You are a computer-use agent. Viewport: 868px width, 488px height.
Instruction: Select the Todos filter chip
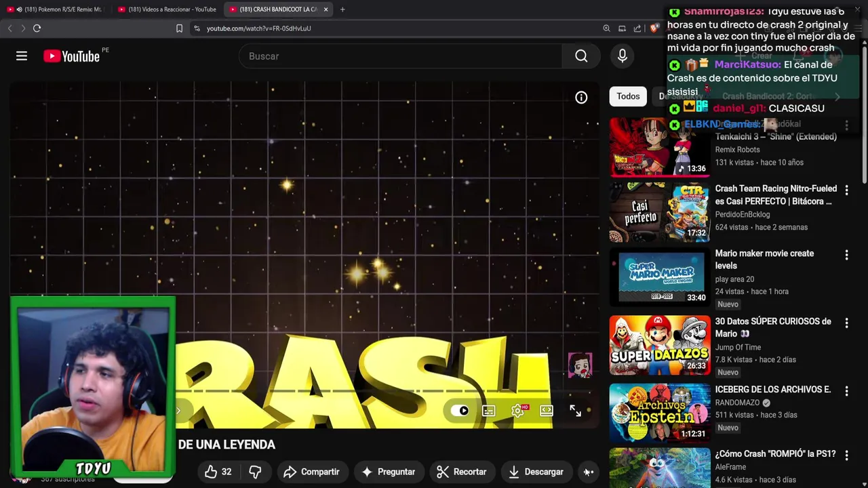(x=628, y=96)
